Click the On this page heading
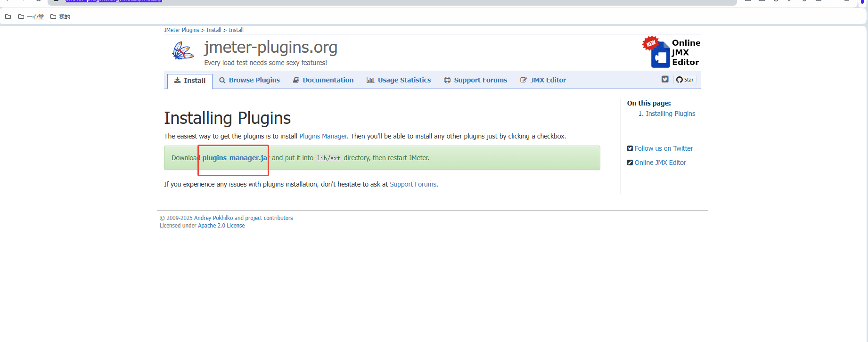 point(649,103)
